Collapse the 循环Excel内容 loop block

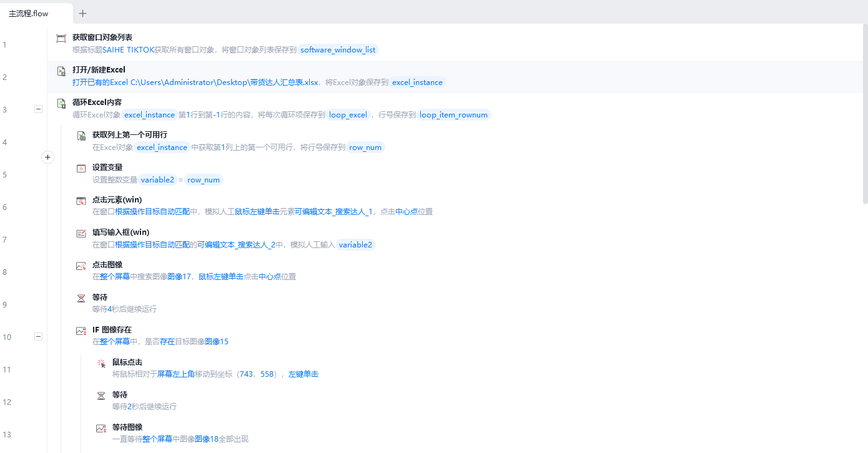point(38,109)
